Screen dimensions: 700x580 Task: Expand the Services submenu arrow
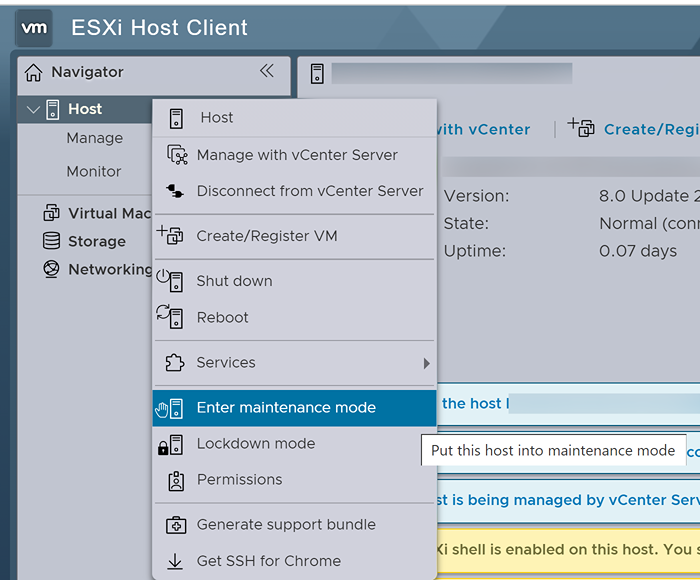[x=426, y=363]
